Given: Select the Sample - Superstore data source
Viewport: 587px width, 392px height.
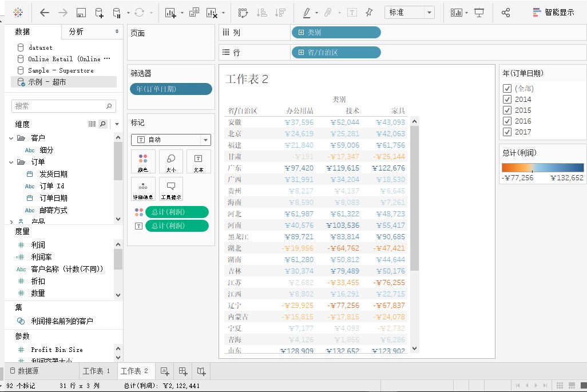Looking at the screenshot, I should click(x=61, y=70).
